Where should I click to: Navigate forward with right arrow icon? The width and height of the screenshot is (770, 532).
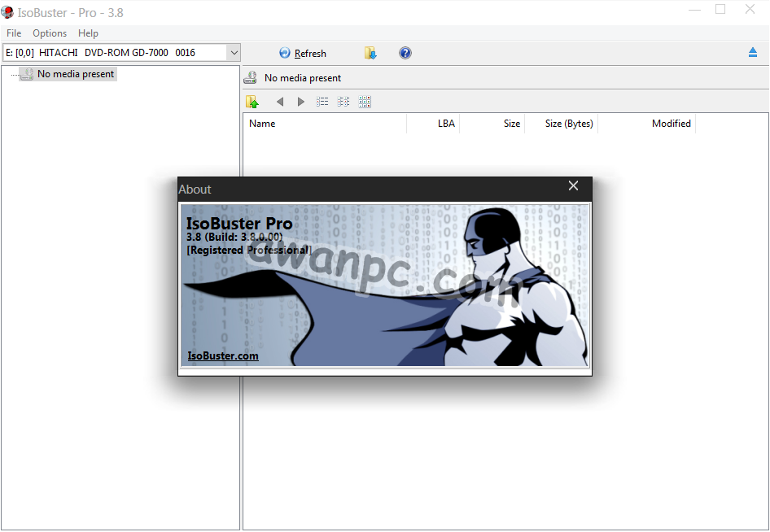[301, 102]
